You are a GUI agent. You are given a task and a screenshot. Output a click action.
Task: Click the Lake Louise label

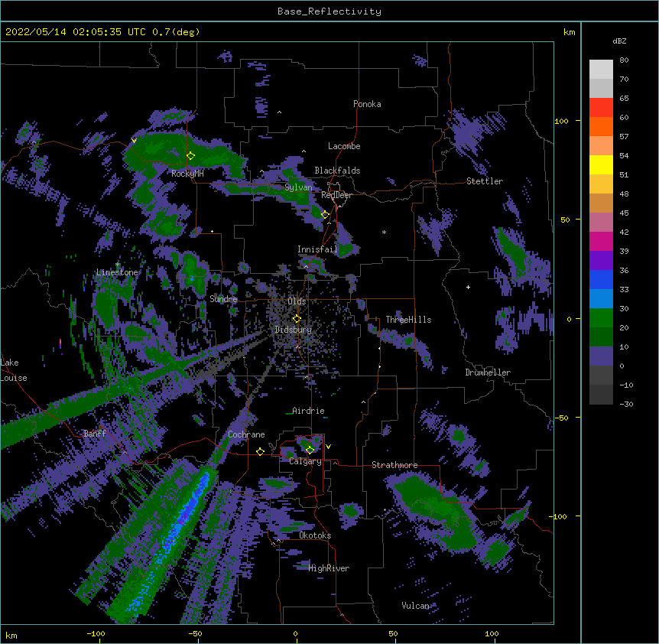[x=14, y=370]
